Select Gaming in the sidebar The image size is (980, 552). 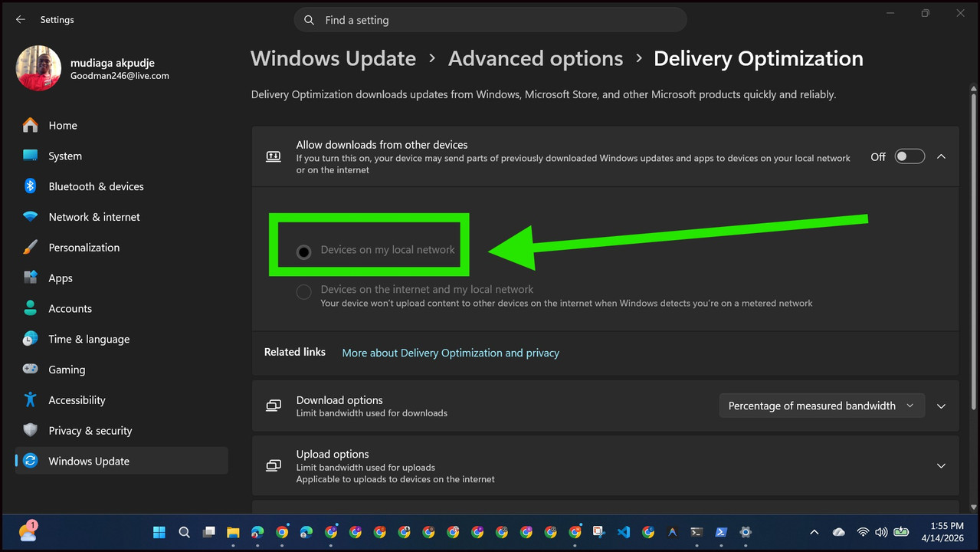tap(122, 370)
